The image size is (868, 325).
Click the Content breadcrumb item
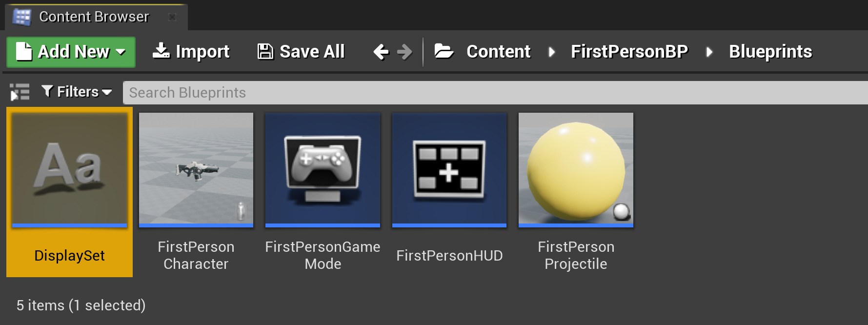[x=498, y=51]
